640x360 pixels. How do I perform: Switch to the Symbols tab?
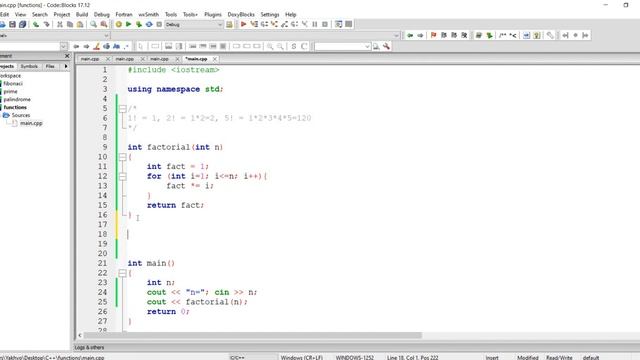pos(29,66)
